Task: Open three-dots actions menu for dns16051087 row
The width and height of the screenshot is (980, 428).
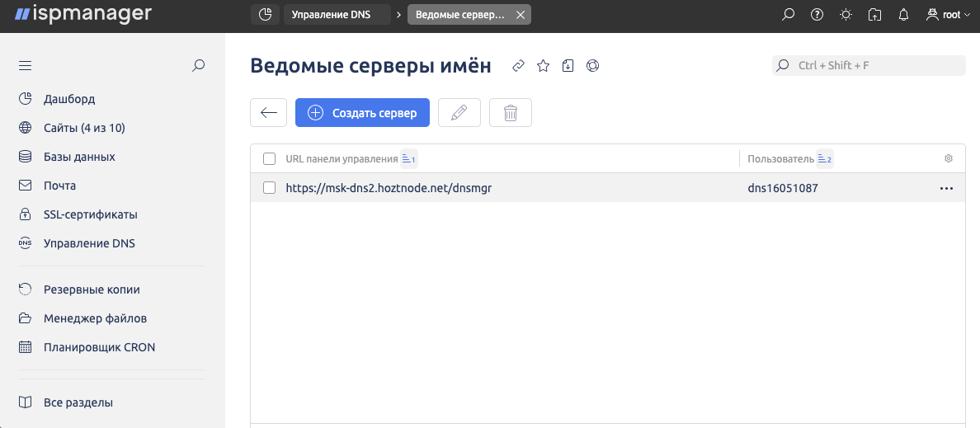Action: pos(945,188)
